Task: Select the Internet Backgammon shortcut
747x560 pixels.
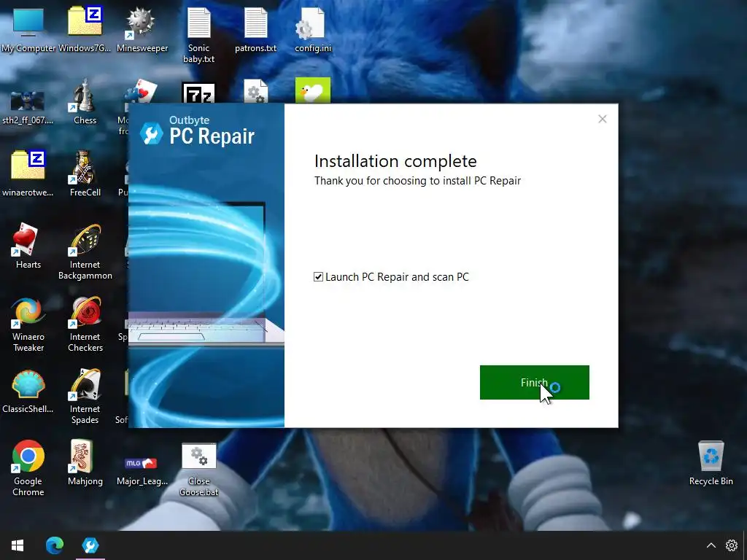Action: (x=85, y=252)
